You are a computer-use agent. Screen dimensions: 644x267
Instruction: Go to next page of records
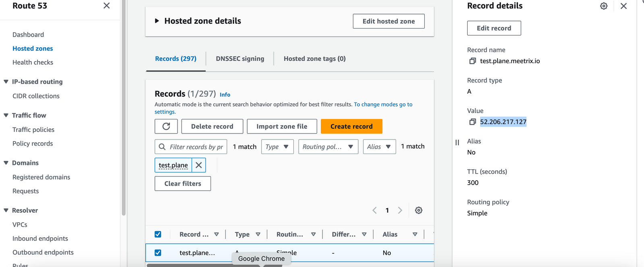point(400,210)
